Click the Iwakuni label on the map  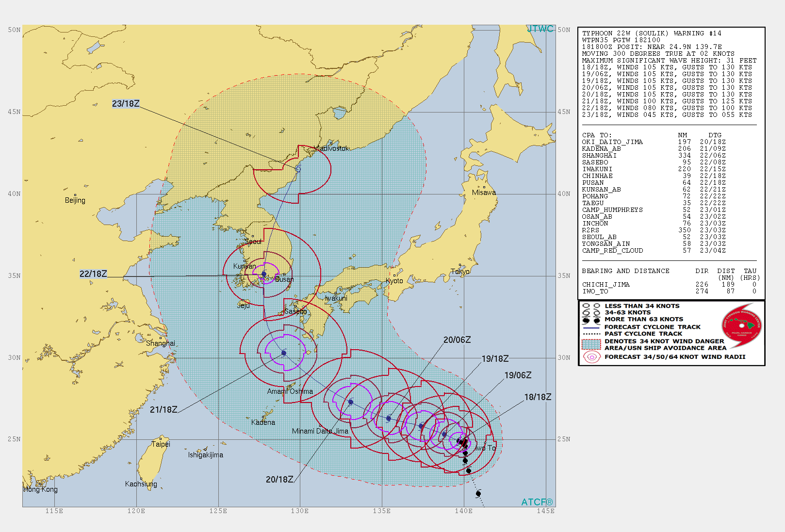pyautogui.click(x=336, y=298)
